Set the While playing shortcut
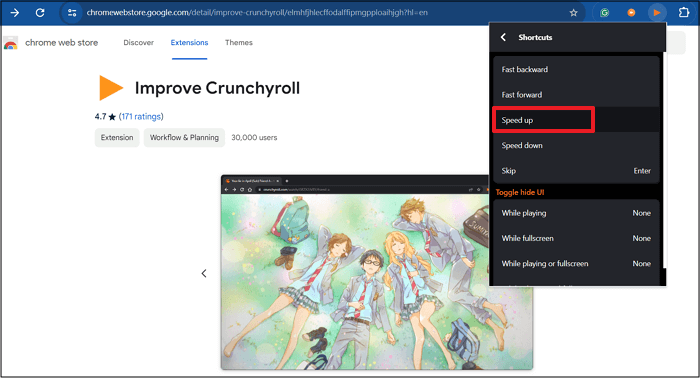 (x=576, y=213)
